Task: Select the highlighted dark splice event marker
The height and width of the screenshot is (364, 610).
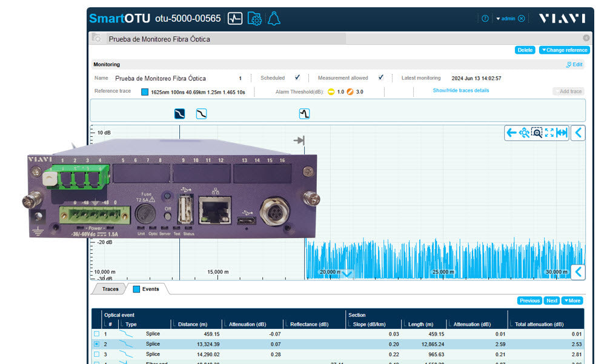Action: tap(179, 113)
